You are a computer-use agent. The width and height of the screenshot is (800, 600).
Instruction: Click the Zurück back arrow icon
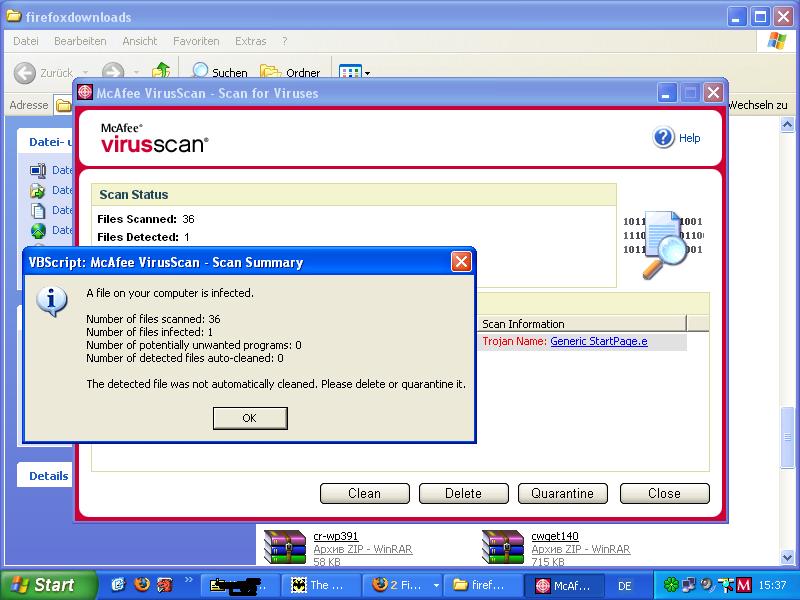24,72
